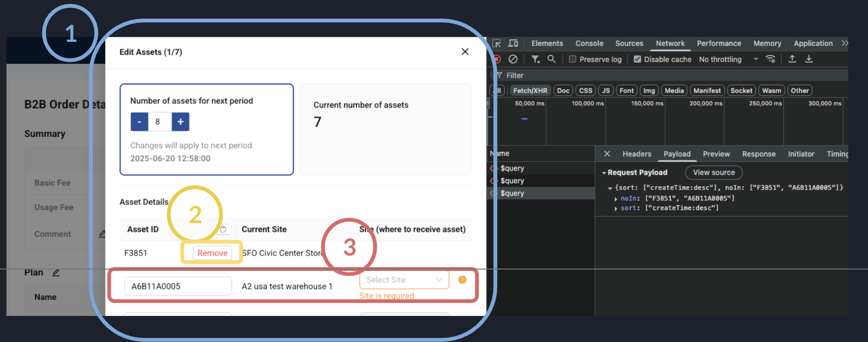The width and height of the screenshot is (868, 342).
Task: Edit the A6B11A0005 asset ID field
Action: (x=178, y=286)
